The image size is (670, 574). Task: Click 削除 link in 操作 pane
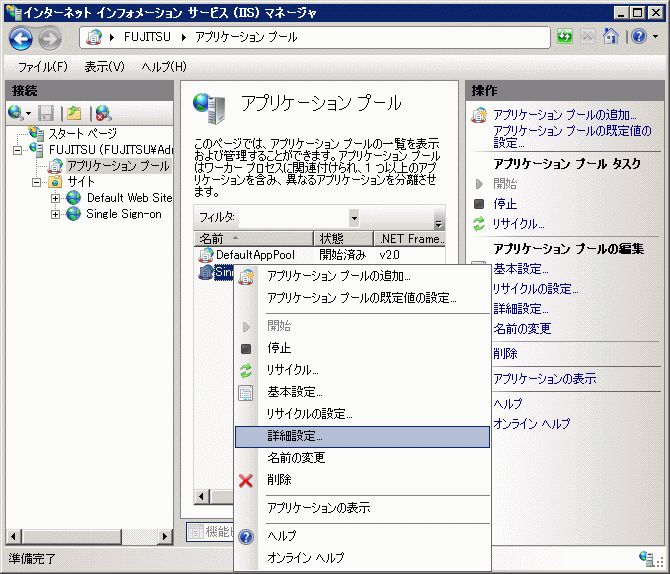[505, 354]
